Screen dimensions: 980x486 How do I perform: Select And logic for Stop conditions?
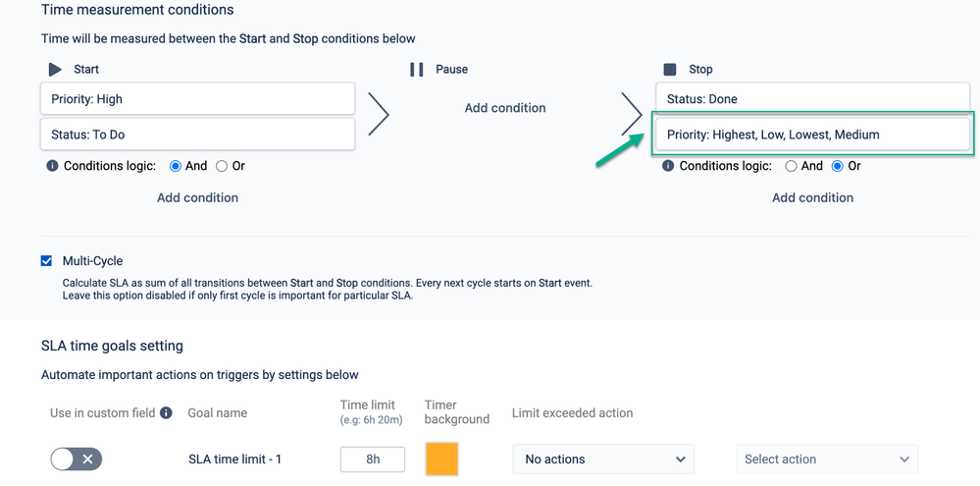point(791,166)
